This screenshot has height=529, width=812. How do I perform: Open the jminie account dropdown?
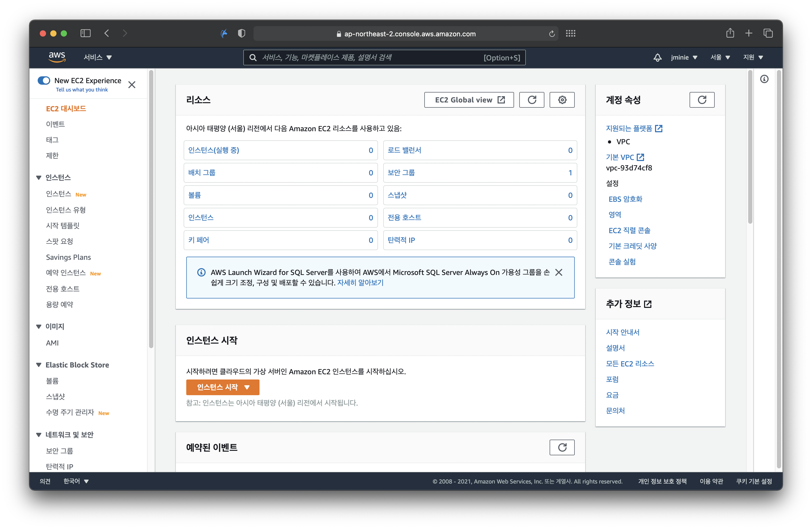click(684, 57)
